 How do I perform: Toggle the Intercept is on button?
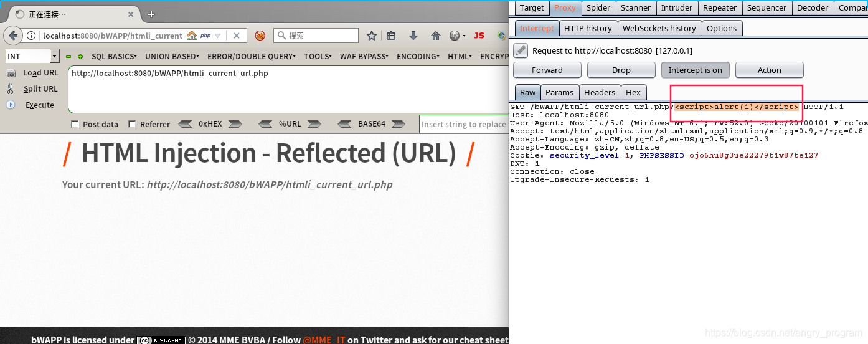click(695, 70)
